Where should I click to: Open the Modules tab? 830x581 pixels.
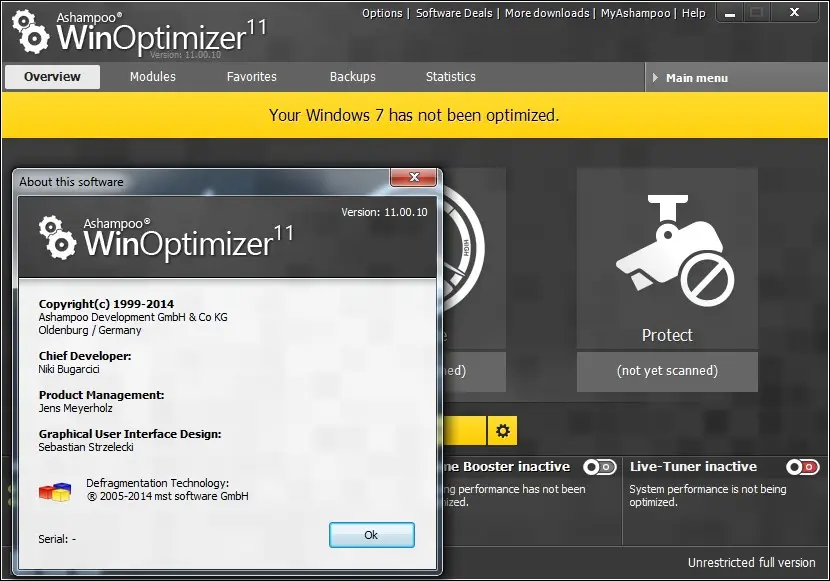tap(152, 77)
